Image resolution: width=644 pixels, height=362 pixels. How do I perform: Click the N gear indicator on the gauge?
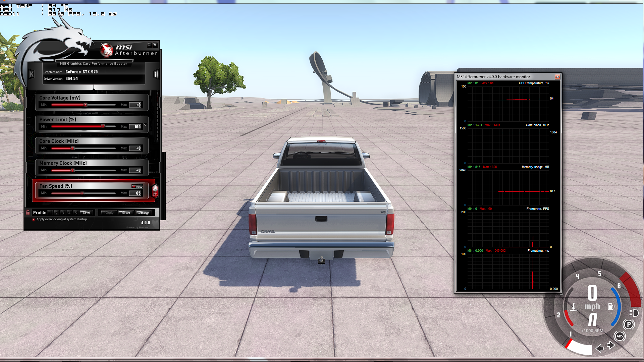coord(593,320)
